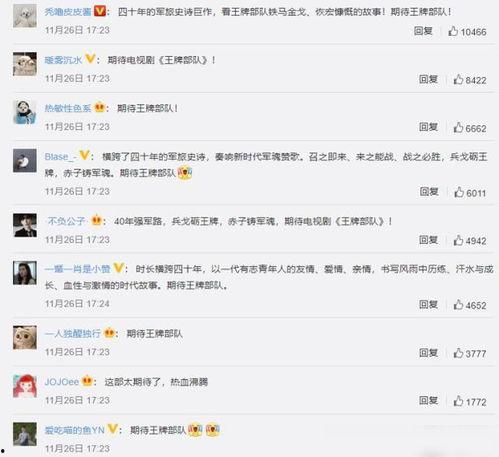The width and height of the screenshot is (499, 457).
Task: Like the comment with 4942 likes
Action: 458,240
